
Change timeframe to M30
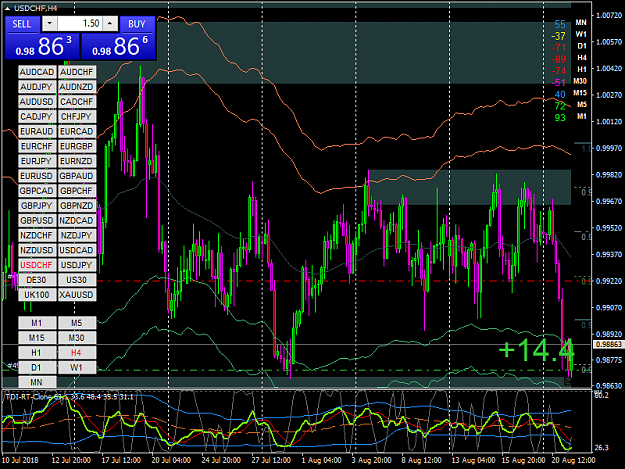tap(77, 338)
